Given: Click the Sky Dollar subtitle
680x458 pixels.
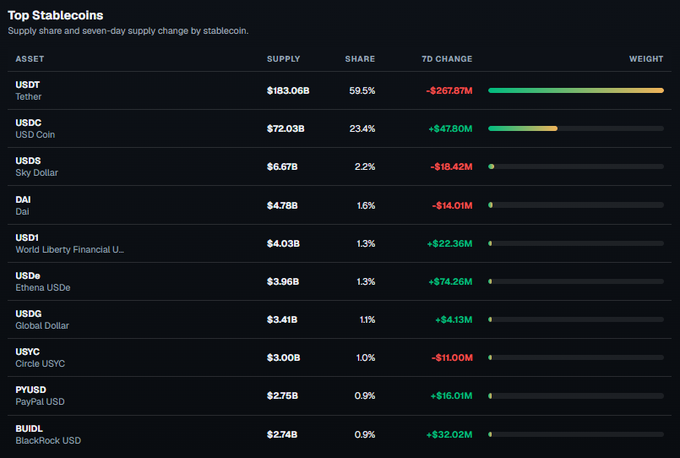Looking at the screenshot, I should [x=37, y=173].
